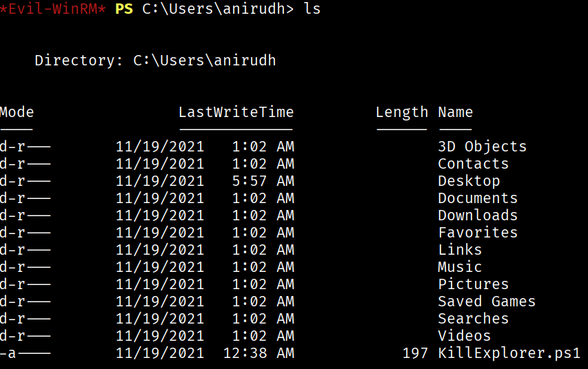
Task: Select the Links directory entry
Action: pyautogui.click(x=460, y=250)
